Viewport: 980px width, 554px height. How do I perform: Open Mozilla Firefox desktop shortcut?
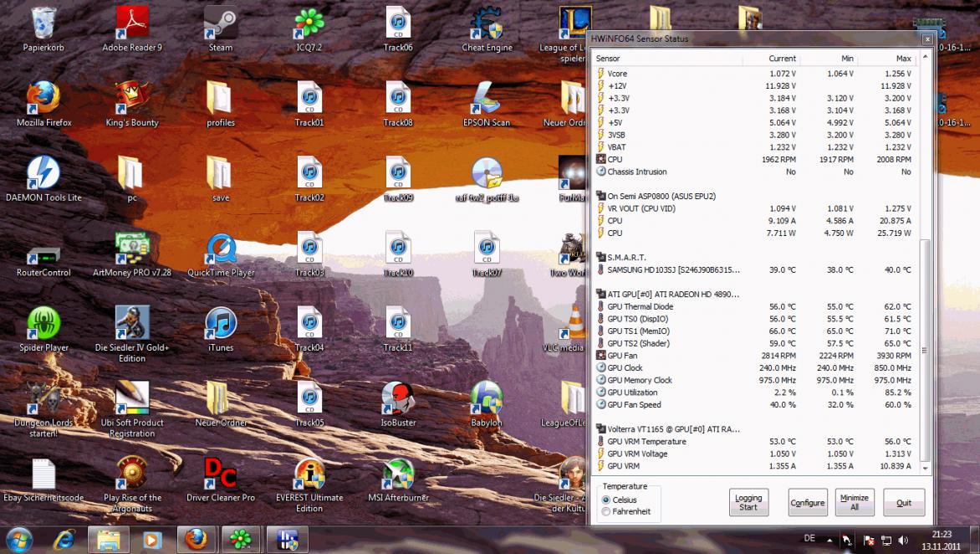(x=43, y=104)
